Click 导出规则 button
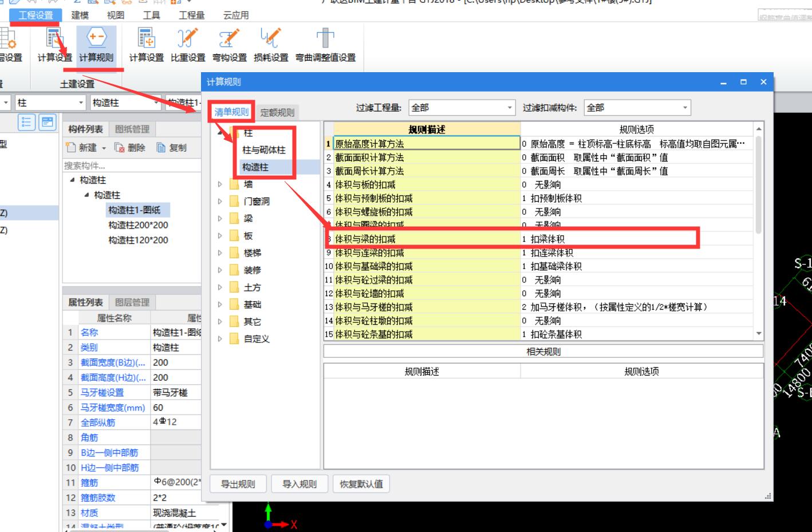 (238, 484)
